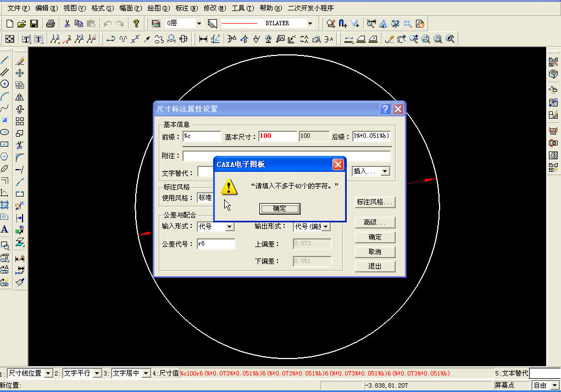Open the 绘图 menu

tap(158, 8)
